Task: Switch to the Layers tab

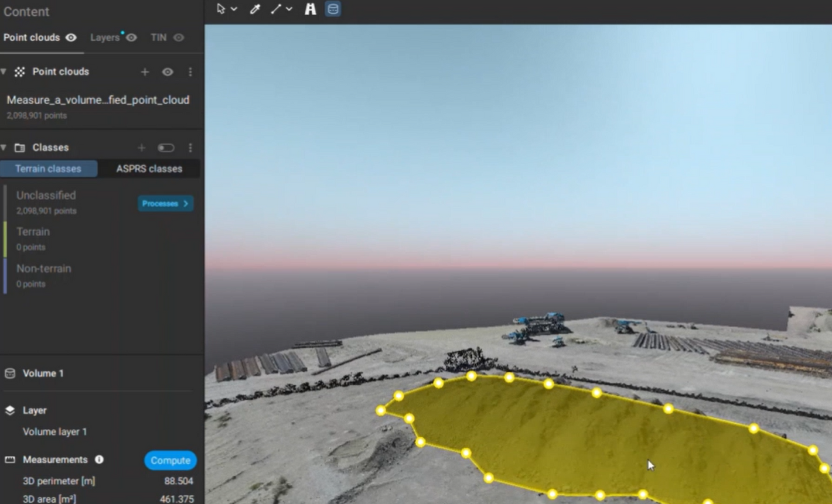Action: point(105,37)
